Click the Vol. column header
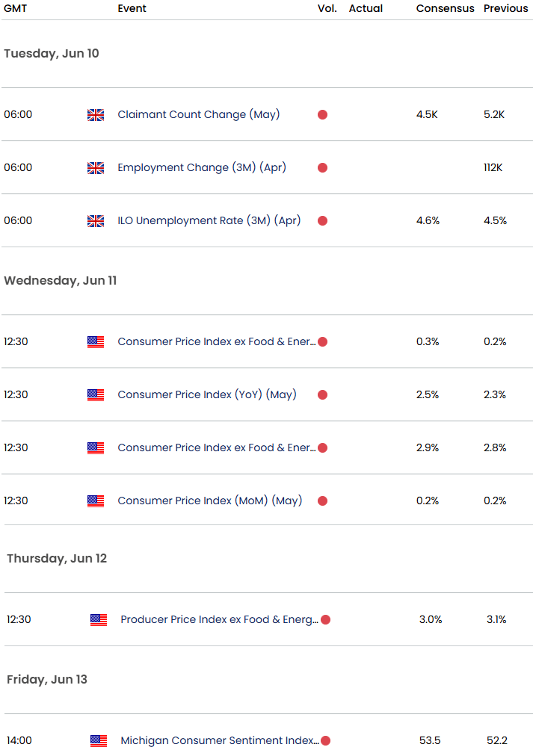Image resolution: width=533 pixels, height=756 pixels. 327,9
